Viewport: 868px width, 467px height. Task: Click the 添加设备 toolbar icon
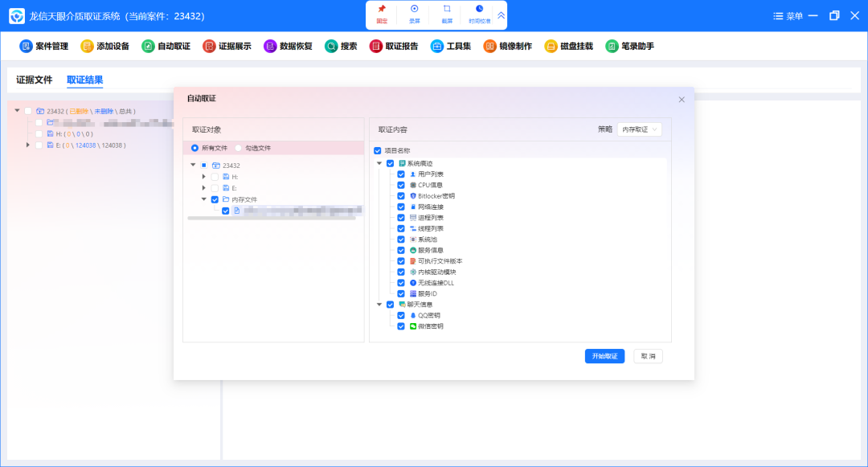pos(104,47)
